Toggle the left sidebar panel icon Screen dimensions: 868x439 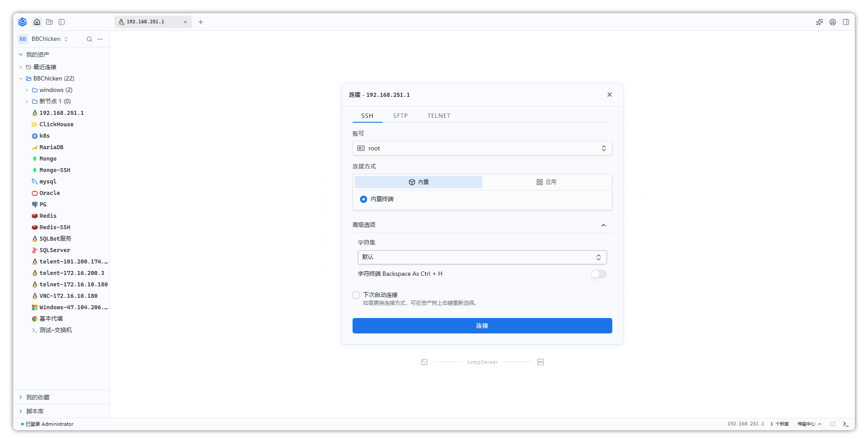pos(62,22)
